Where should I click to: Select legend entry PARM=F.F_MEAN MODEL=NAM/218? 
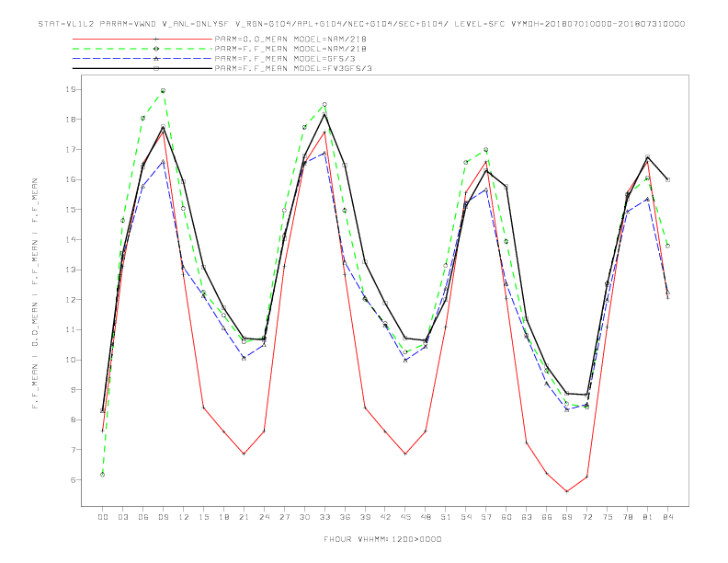[290, 49]
